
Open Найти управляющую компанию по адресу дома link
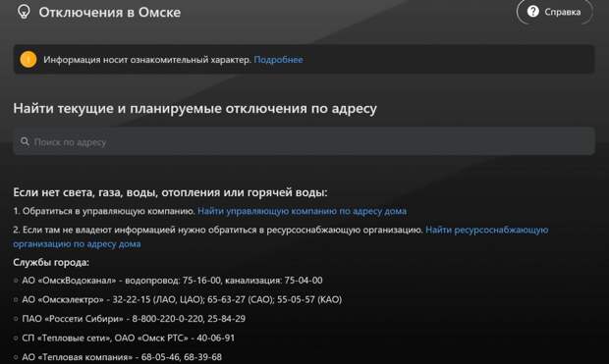302,211
